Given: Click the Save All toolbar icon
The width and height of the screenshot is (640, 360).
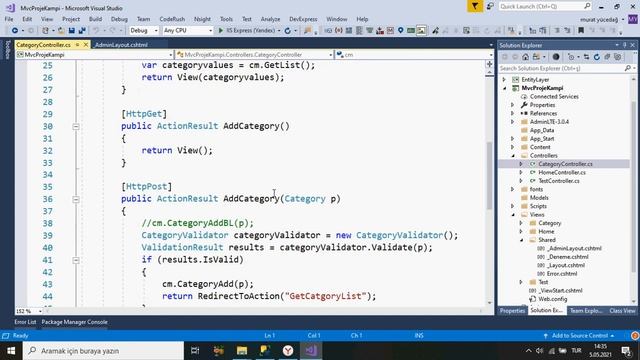Looking at the screenshot, I should [82, 31].
